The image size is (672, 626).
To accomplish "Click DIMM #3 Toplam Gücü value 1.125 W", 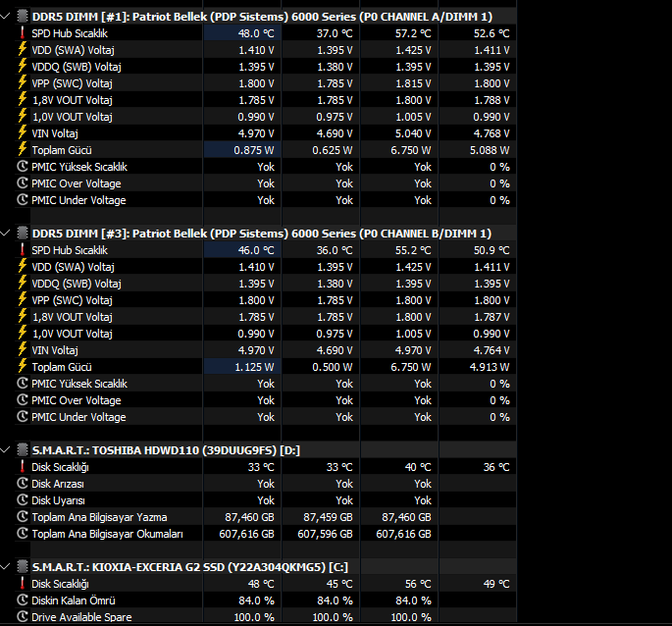I will (x=254, y=367).
